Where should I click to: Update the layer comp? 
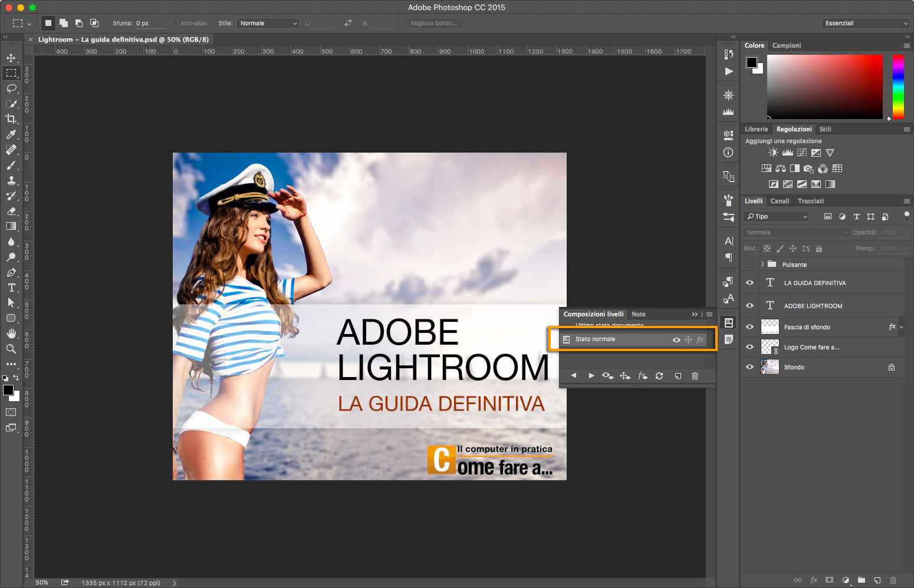coord(659,376)
